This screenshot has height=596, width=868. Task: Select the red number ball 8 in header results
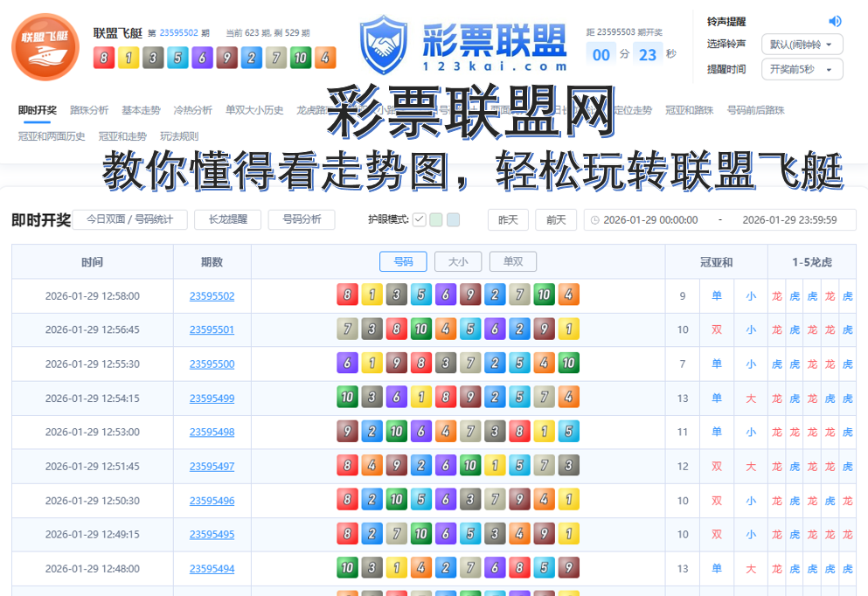point(106,58)
